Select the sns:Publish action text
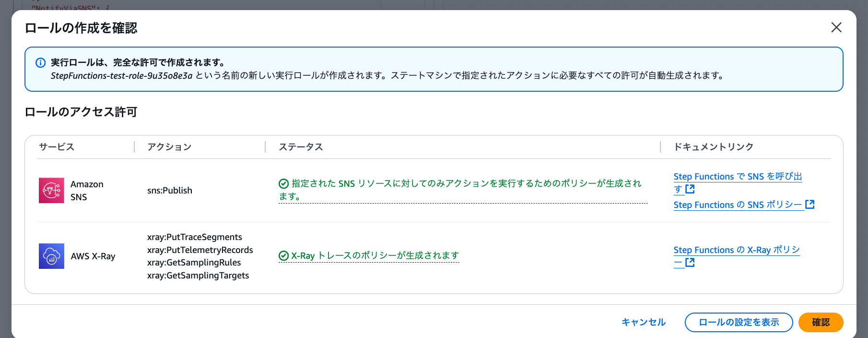 tap(170, 191)
